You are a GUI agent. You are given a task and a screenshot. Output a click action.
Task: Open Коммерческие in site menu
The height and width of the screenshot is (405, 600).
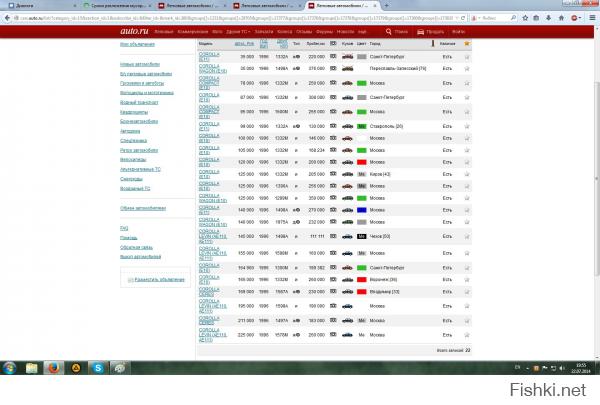[193, 32]
